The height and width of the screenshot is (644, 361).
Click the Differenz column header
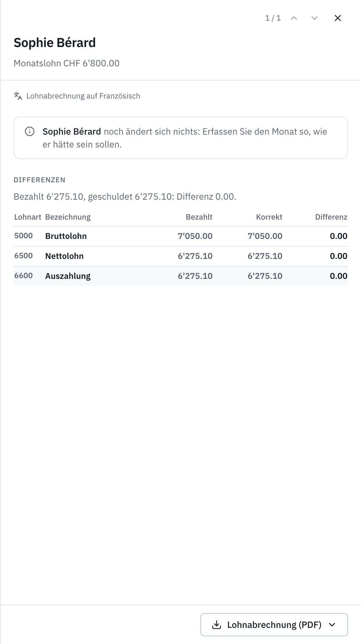pyautogui.click(x=331, y=217)
